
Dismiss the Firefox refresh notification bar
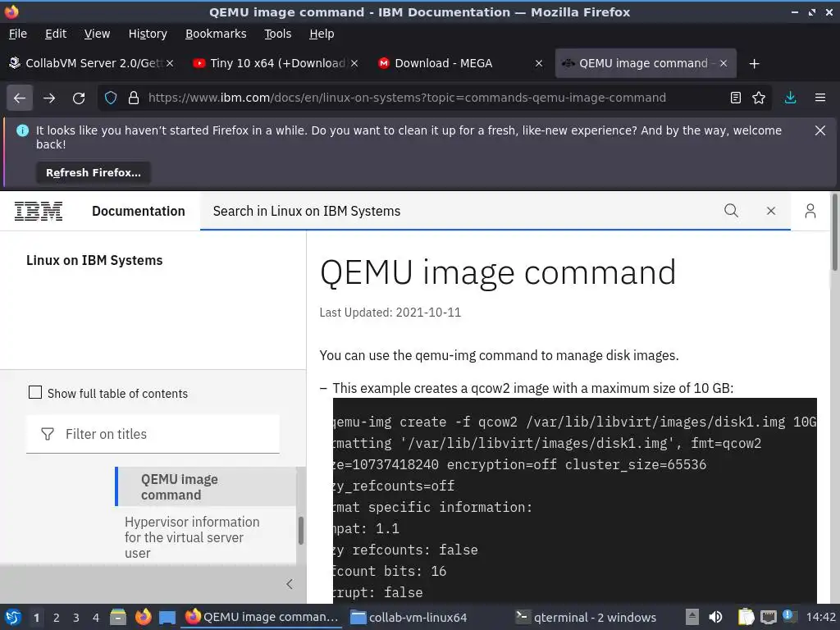820,130
